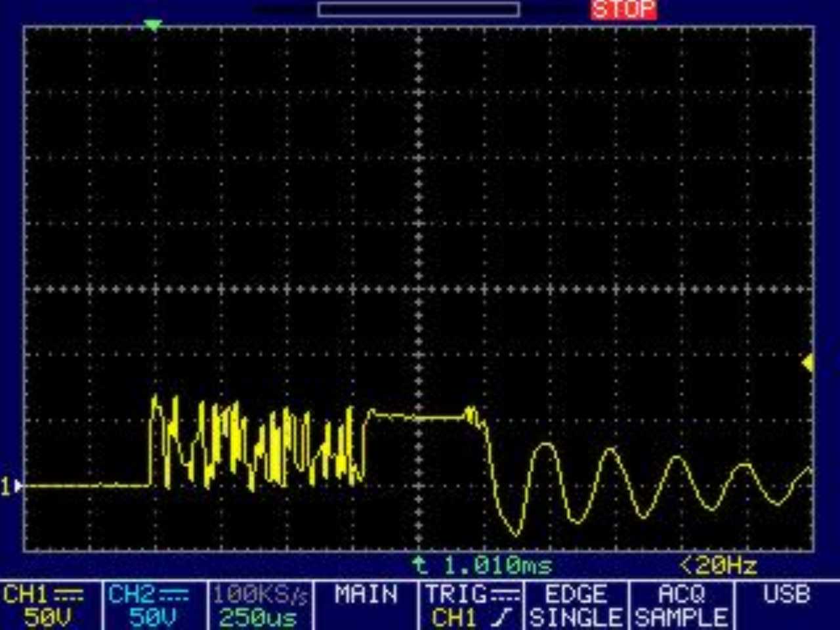Click the DC coupling symbol next to CH1
Viewport: 840px width, 630px height.
pyautogui.click(x=68, y=595)
